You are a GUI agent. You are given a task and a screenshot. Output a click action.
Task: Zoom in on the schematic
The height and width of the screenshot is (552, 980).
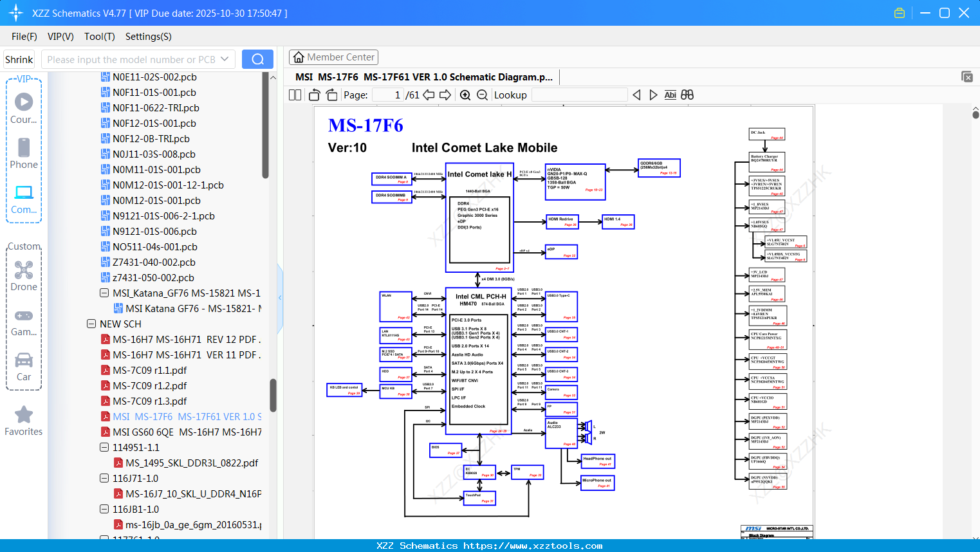click(x=465, y=95)
